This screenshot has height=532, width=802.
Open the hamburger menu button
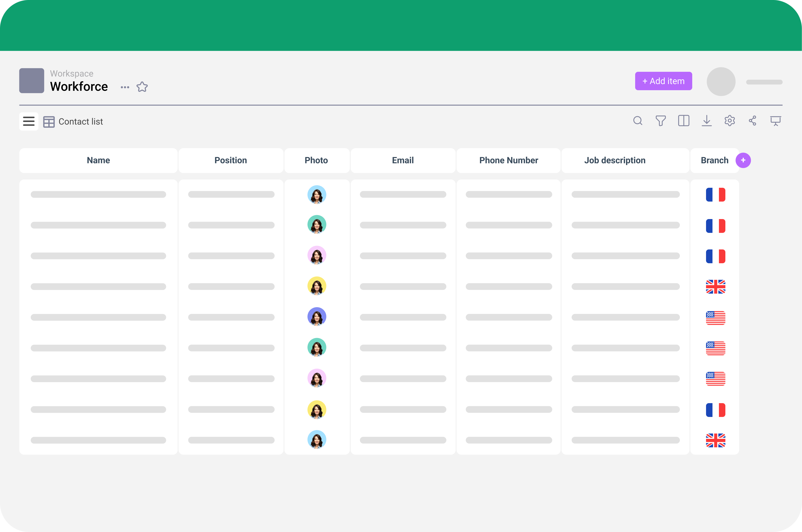(x=29, y=121)
